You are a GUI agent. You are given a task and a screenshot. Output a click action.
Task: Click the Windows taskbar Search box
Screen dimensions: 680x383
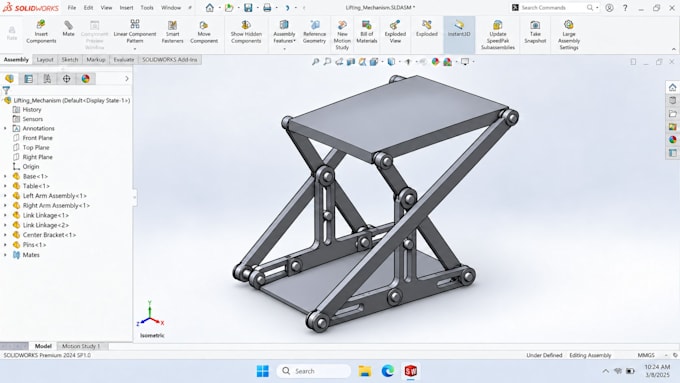(314, 371)
